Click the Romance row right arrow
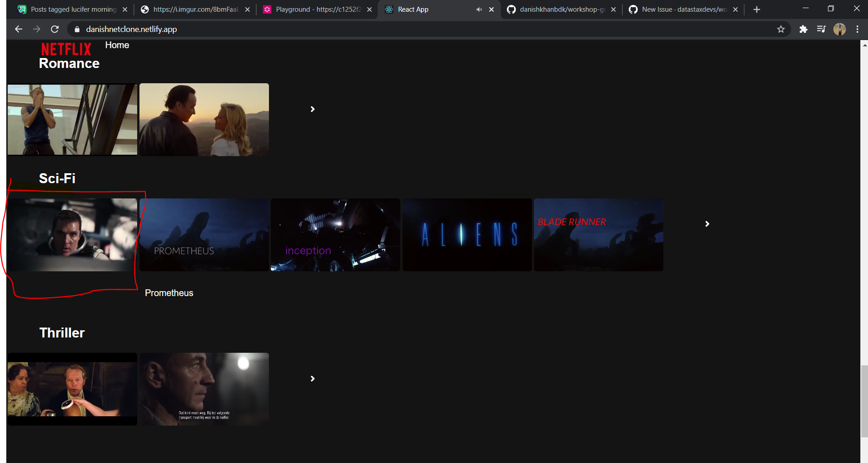The height and width of the screenshot is (463, 868). (x=313, y=108)
